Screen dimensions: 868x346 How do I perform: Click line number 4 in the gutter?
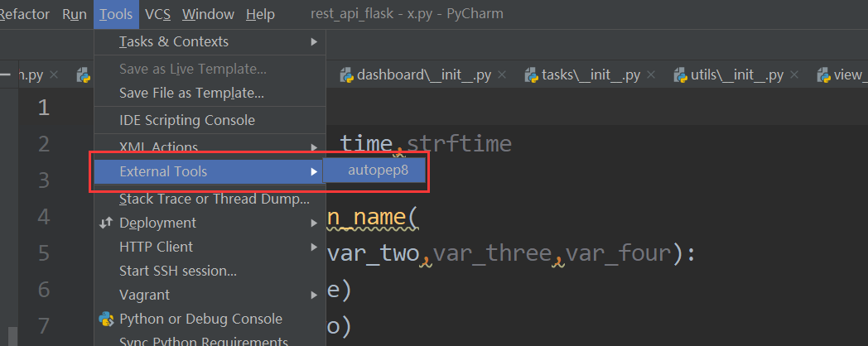click(44, 217)
